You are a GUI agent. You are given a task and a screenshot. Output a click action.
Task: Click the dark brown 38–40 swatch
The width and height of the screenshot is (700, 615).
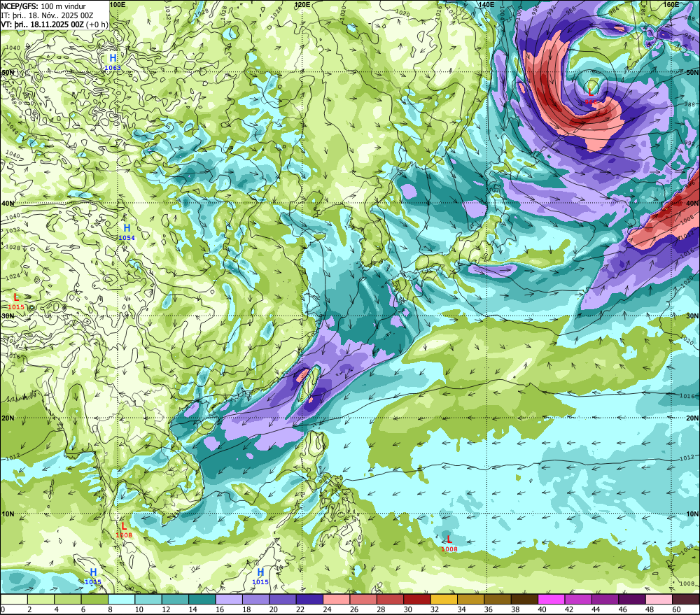pyautogui.click(x=524, y=599)
